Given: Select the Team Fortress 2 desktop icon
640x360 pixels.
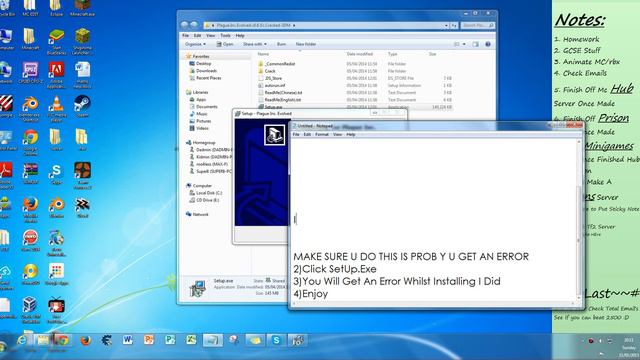Looking at the screenshot, I should tap(82, 176).
